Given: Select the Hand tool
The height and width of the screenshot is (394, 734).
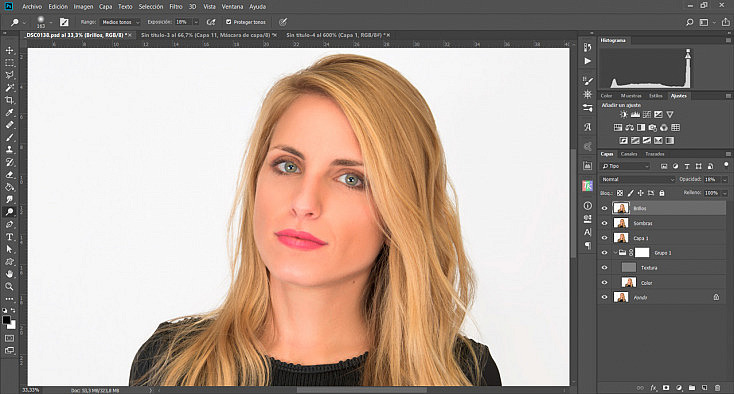Looking at the screenshot, I should point(9,274).
